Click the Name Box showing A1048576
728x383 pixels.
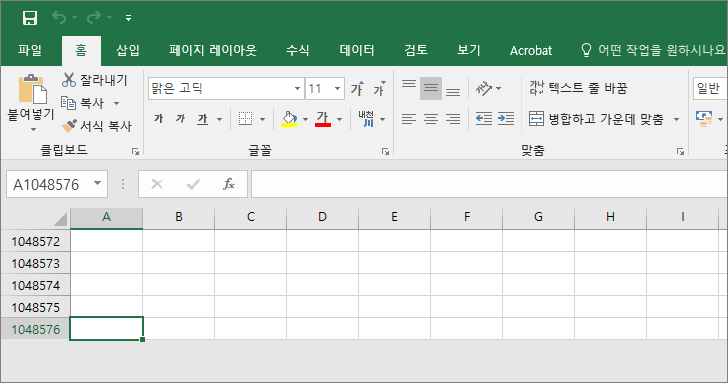point(46,185)
